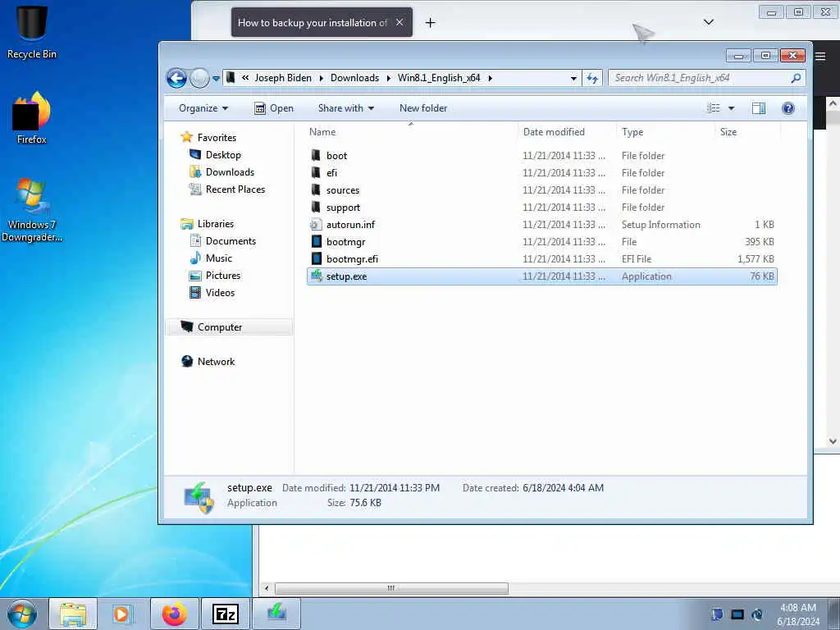The image size is (840, 630).
Task: Select the bootmgr file icon
Action: [x=317, y=242]
